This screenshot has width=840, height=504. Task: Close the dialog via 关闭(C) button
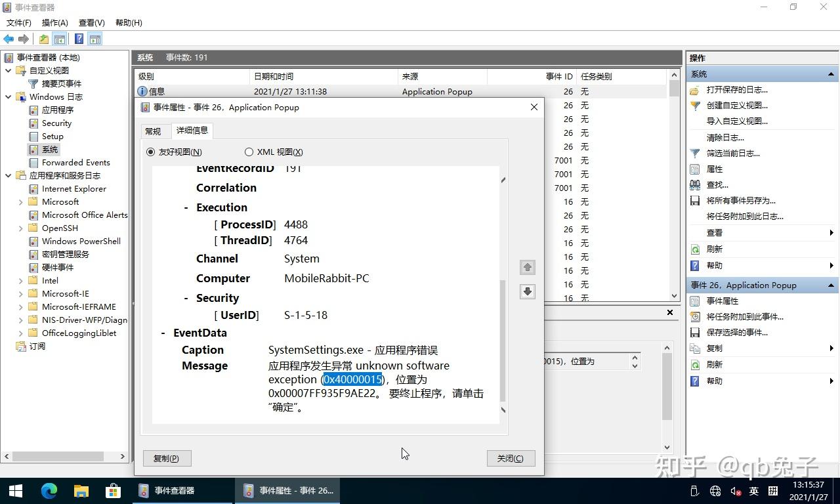(511, 458)
